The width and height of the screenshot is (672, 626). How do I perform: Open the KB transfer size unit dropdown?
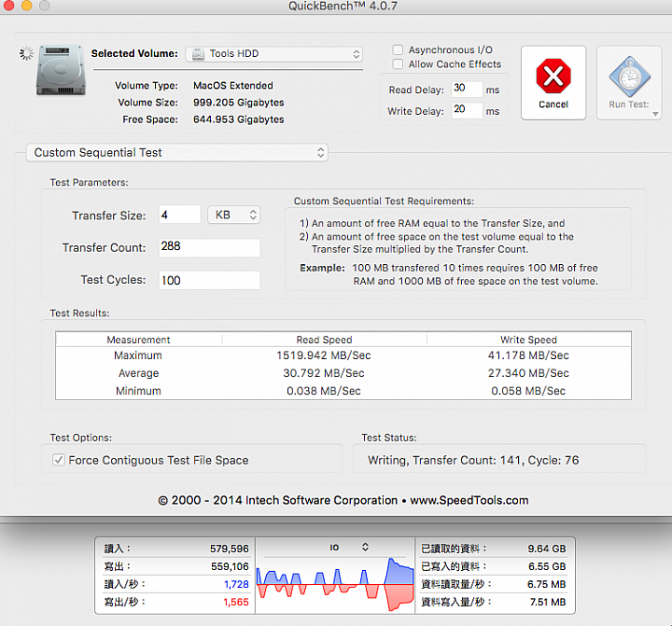(x=234, y=215)
